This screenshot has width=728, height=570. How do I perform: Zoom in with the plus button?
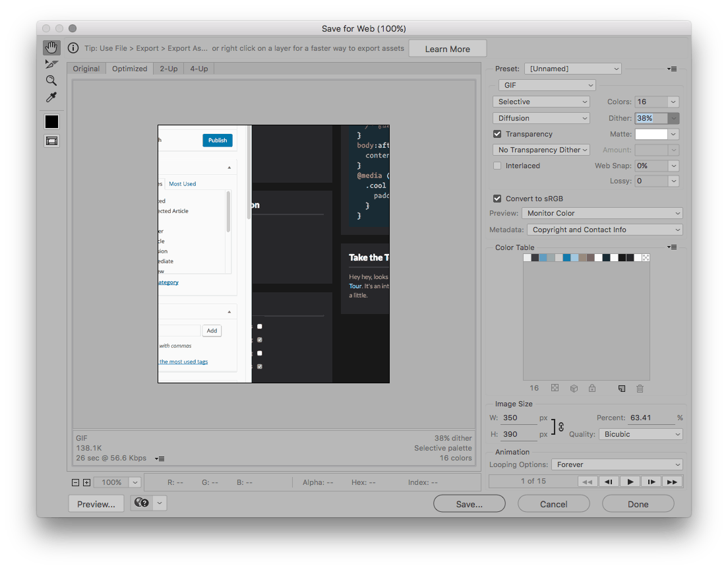coord(87,482)
